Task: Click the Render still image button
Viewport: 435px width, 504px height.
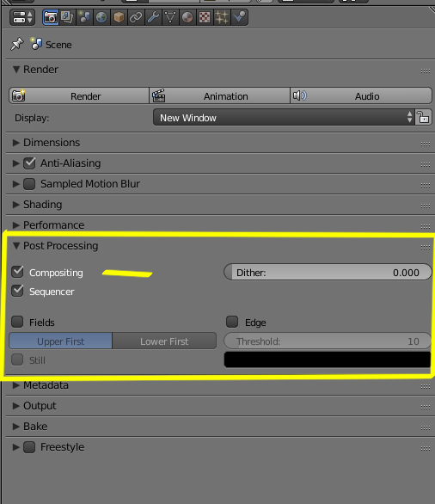Action: click(x=79, y=95)
